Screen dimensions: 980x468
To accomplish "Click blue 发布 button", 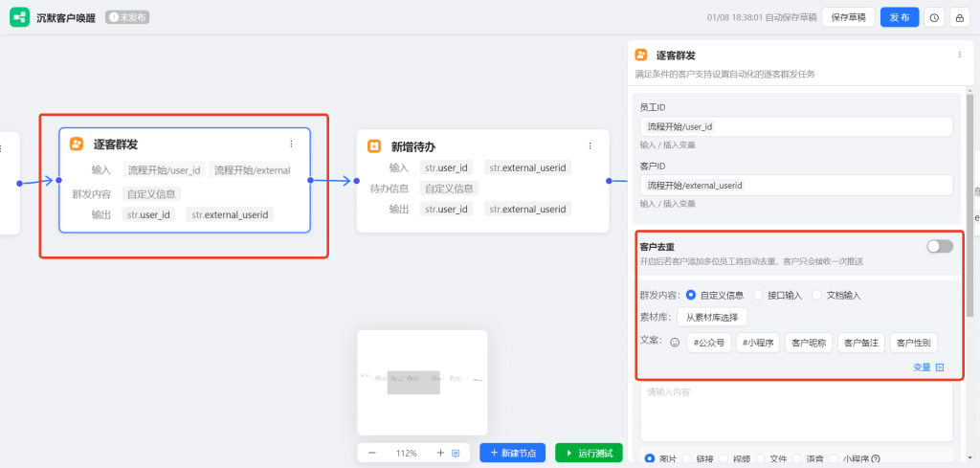I will click(x=900, y=17).
